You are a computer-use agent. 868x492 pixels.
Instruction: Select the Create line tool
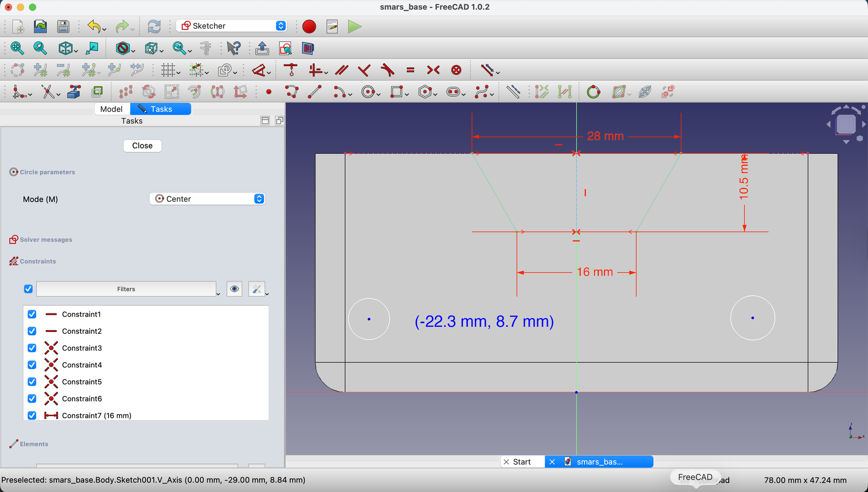(x=315, y=92)
